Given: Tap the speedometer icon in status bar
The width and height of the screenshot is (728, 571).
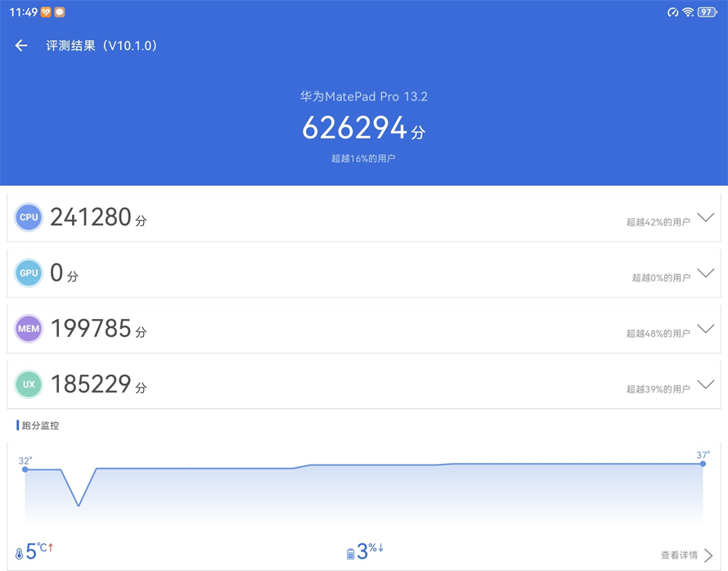Looking at the screenshot, I should tap(672, 12).
